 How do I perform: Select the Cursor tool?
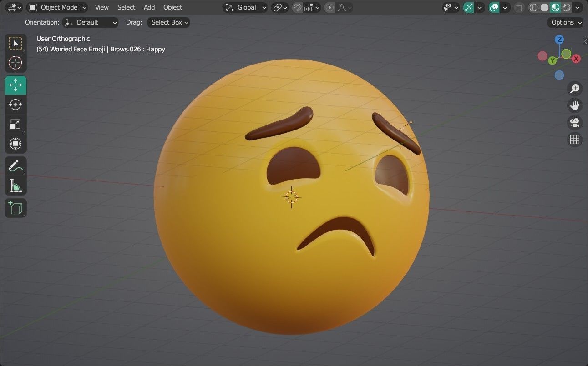15,63
